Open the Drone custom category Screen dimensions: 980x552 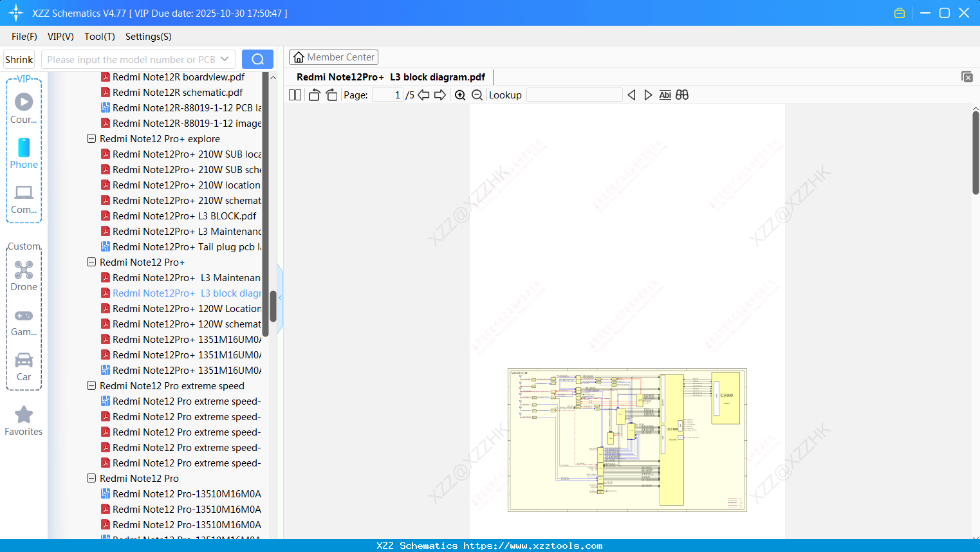[24, 275]
